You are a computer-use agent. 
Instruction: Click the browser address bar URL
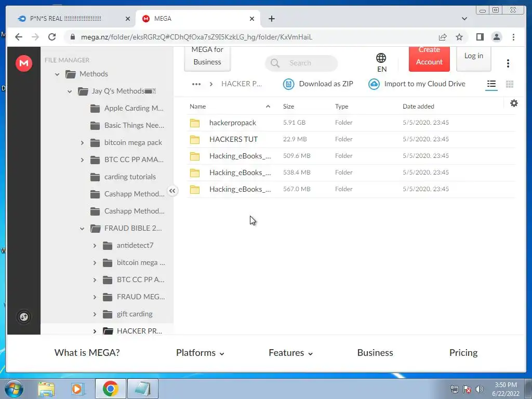pos(196,37)
